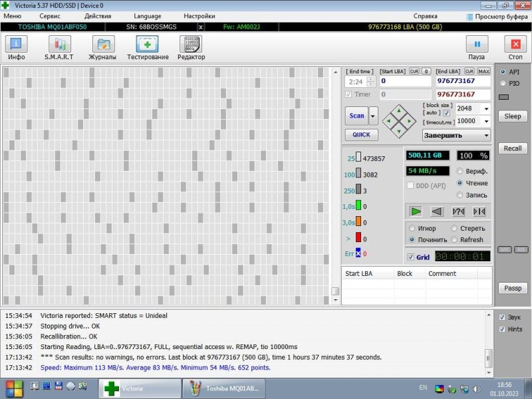
Task: Open the Журналы logs section
Action: (x=102, y=45)
